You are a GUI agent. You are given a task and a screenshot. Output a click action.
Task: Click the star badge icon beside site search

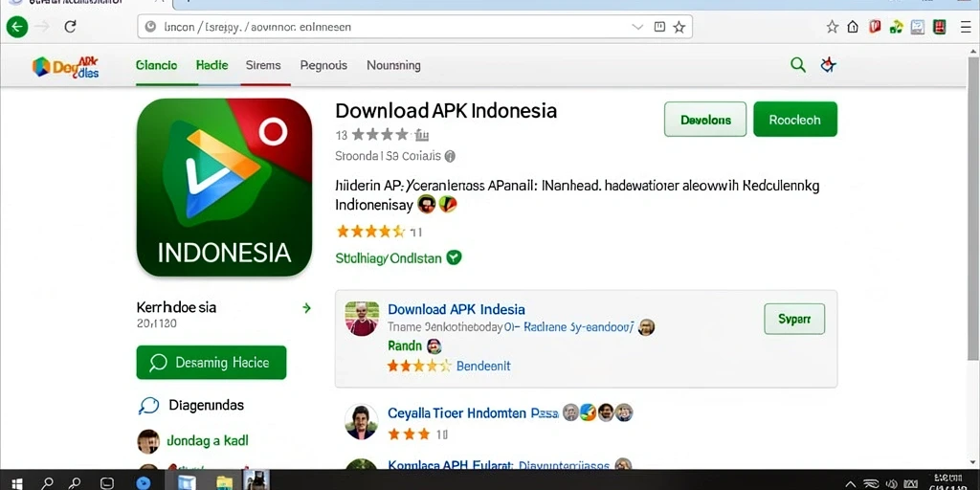point(828,64)
